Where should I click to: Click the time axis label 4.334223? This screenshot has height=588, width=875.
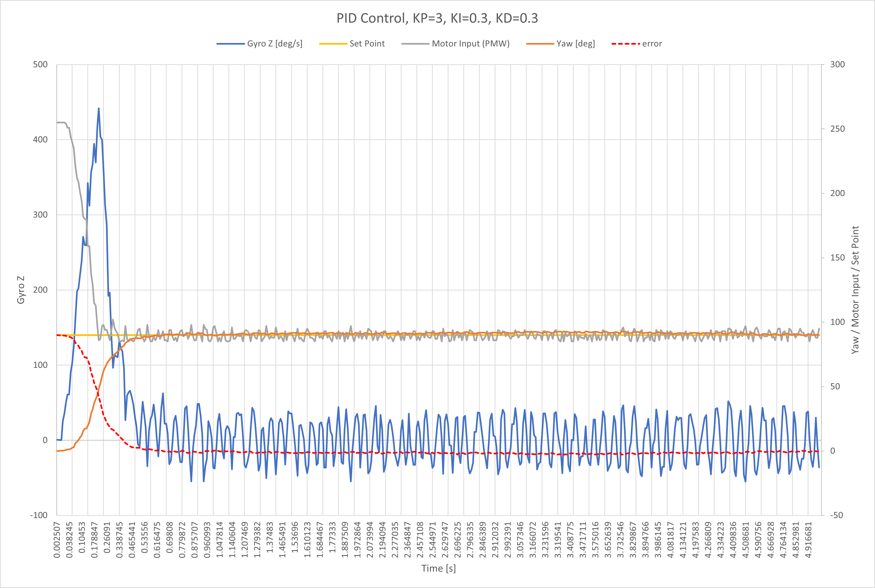[x=721, y=540]
